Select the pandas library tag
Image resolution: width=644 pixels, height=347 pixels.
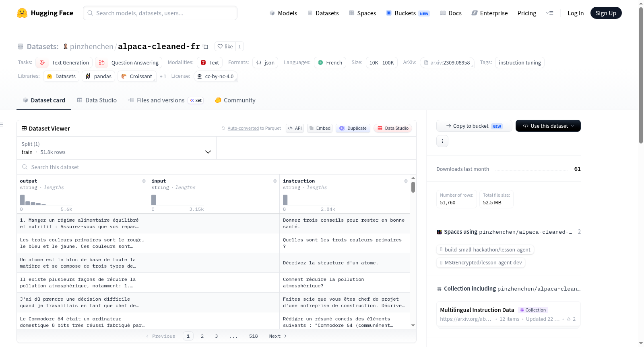pyautogui.click(x=99, y=76)
